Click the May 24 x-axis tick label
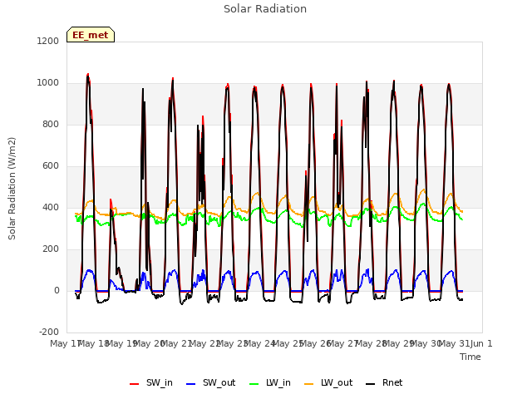The height and width of the screenshot is (399, 532). pyautogui.click(x=259, y=343)
